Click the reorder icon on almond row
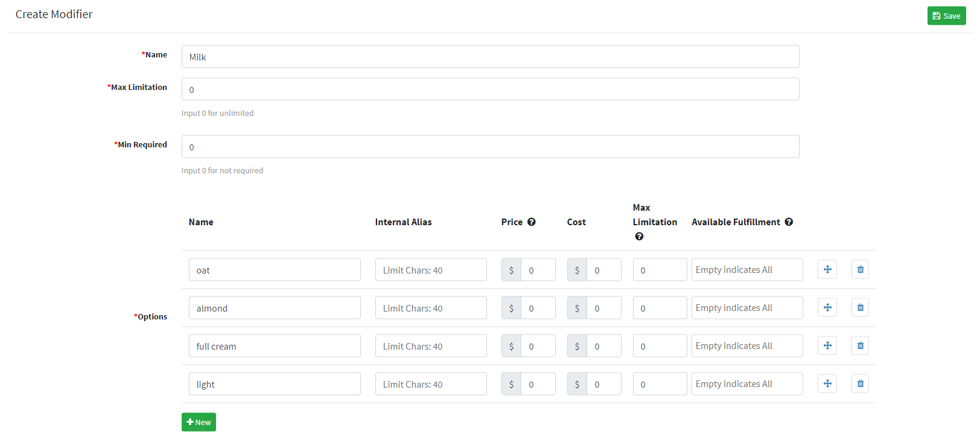Image resolution: width=980 pixels, height=445 pixels. [827, 307]
